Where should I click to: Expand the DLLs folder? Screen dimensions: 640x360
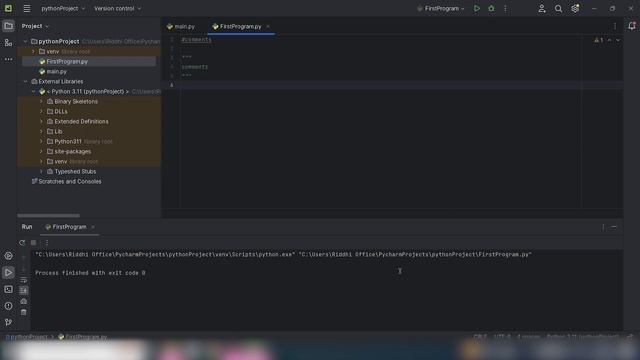point(41,111)
